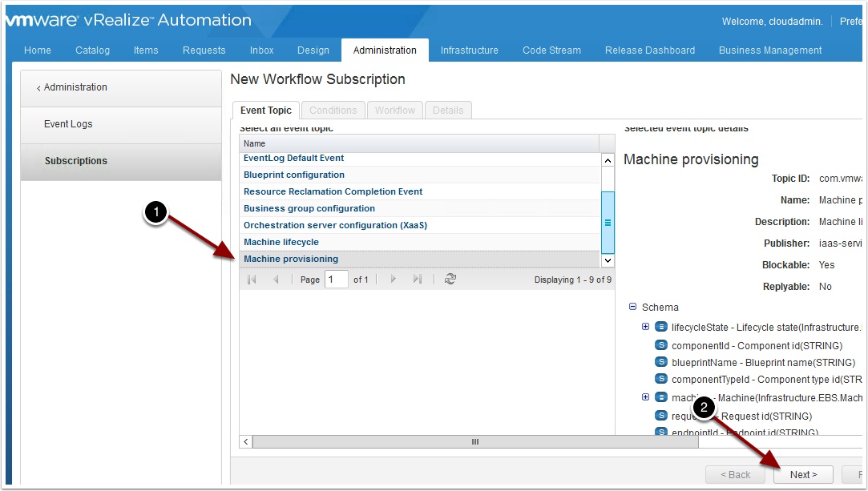Click the Next button
The image size is (868, 491).
click(x=803, y=474)
